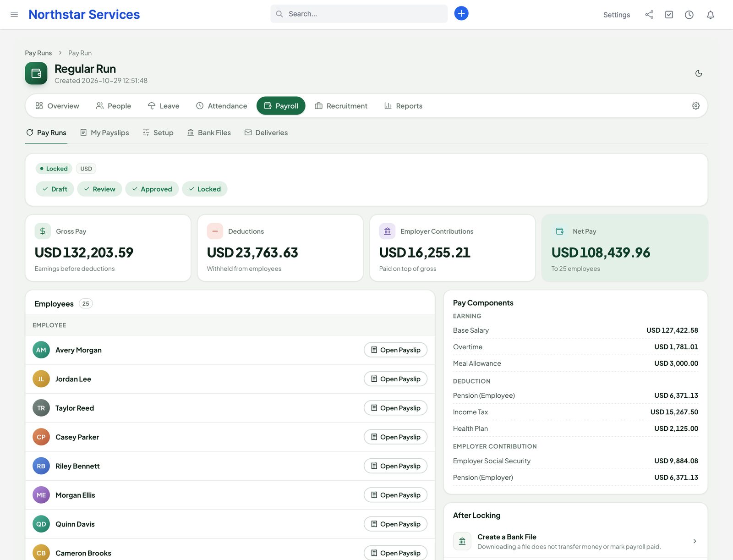Switch to the Leave tab
The image size is (733, 560).
164,106
